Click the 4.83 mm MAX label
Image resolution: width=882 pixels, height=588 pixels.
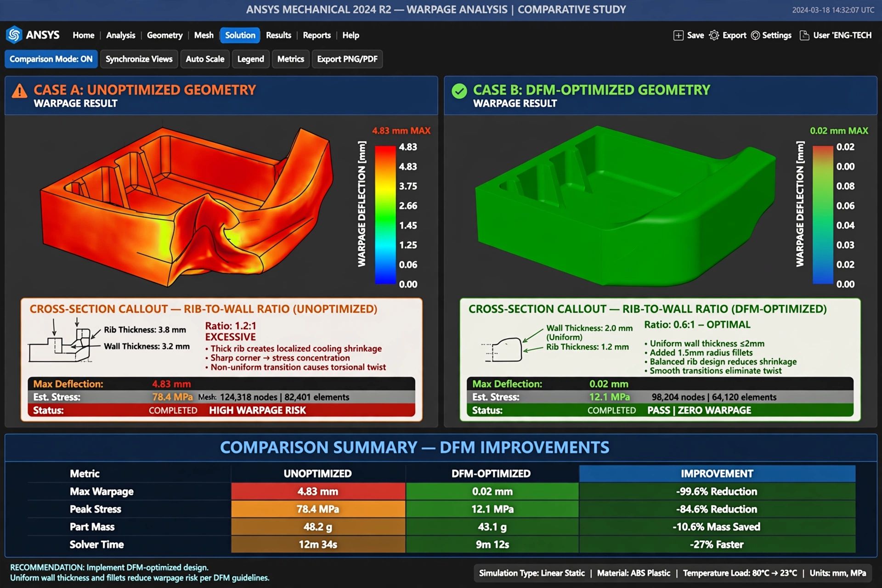point(401,130)
